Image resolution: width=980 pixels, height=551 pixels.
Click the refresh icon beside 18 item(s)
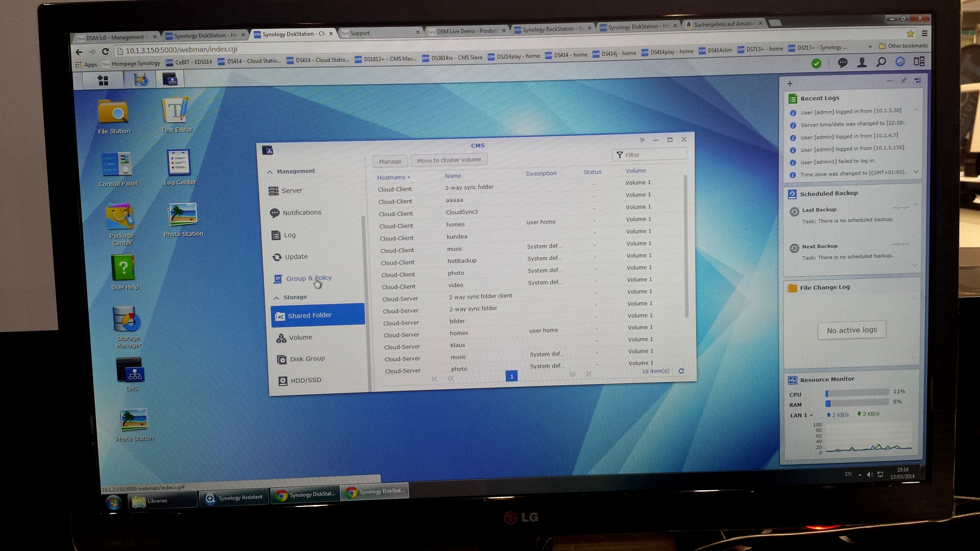pos(681,371)
